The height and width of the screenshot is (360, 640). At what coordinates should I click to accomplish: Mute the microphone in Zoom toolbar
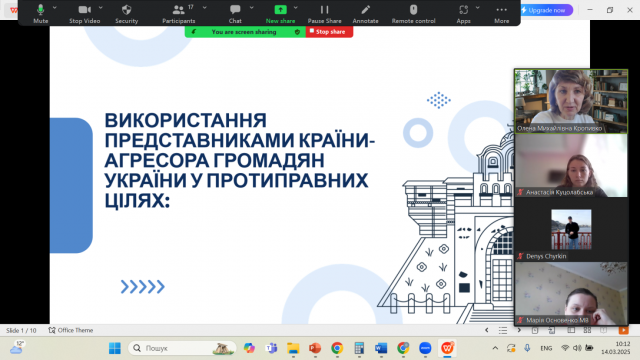(40, 13)
